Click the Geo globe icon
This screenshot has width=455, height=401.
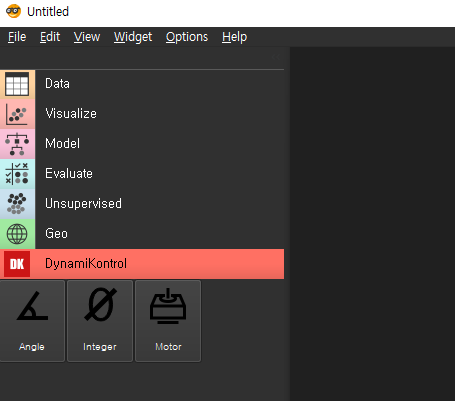(17, 234)
